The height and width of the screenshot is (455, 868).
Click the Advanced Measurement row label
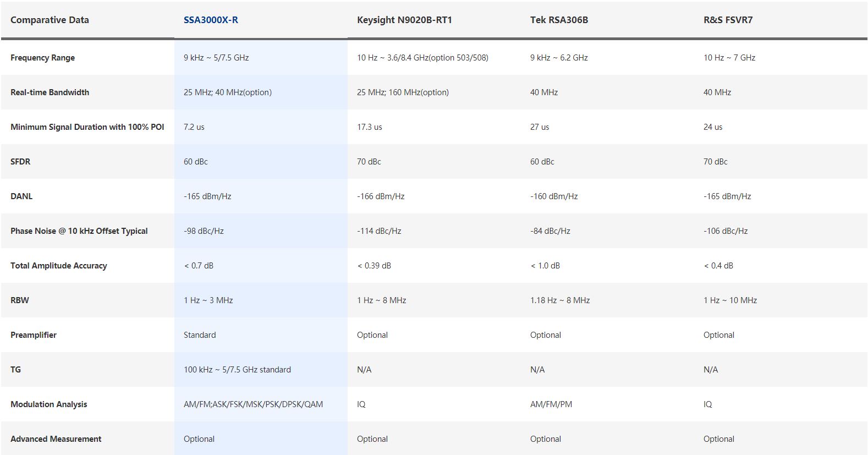56,439
